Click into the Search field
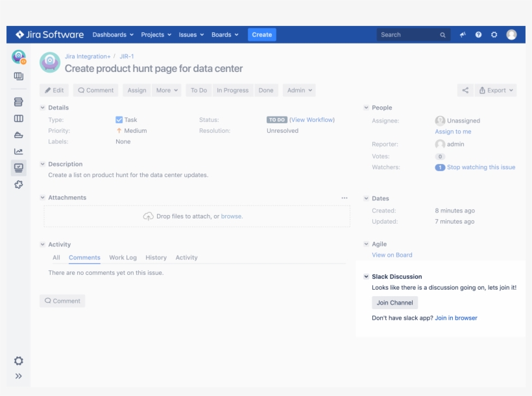532x396 pixels. pyautogui.click(x=409, y=35)
